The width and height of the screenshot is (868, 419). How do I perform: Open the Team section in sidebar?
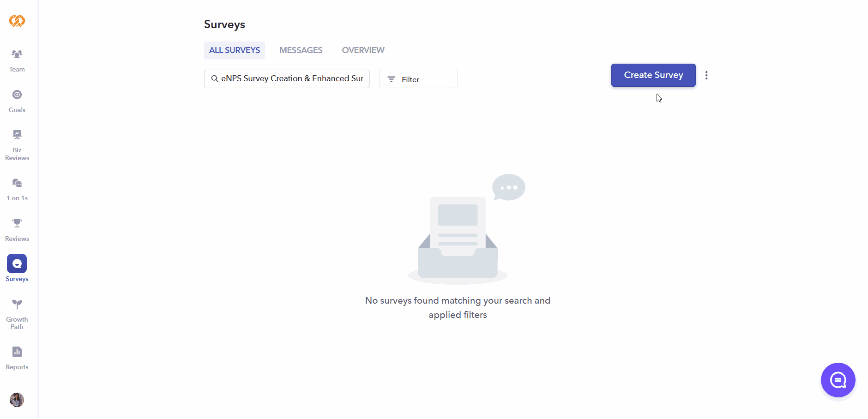(x=17, y=61)
